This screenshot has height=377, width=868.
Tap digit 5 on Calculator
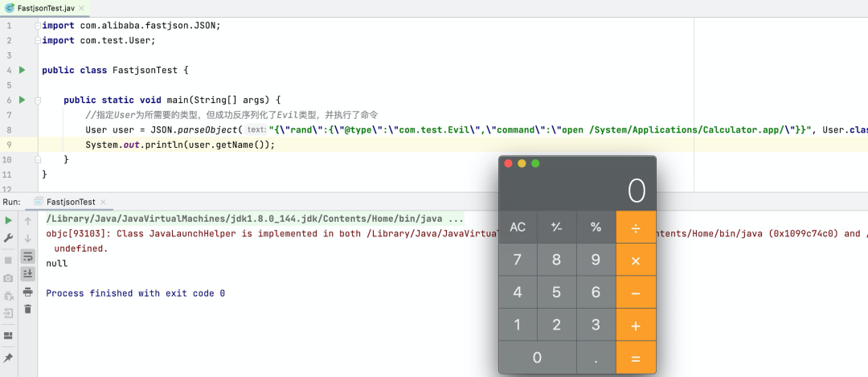557,293
